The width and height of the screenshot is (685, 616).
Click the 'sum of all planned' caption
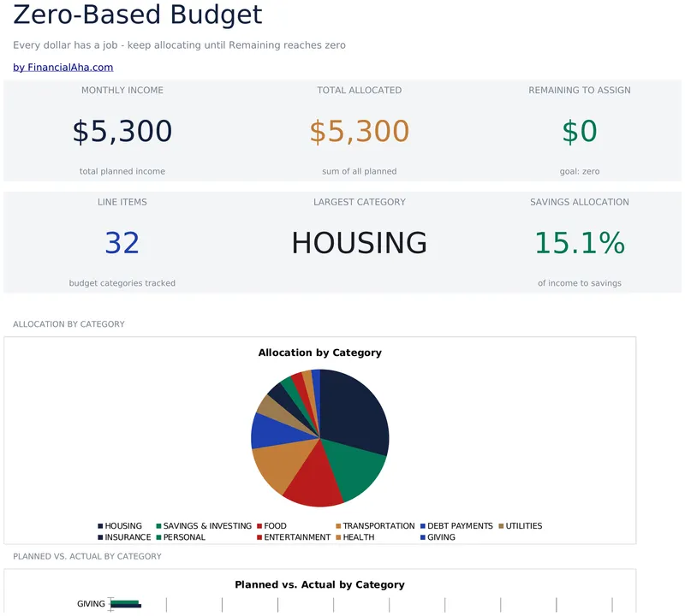(x=359, y=171)
